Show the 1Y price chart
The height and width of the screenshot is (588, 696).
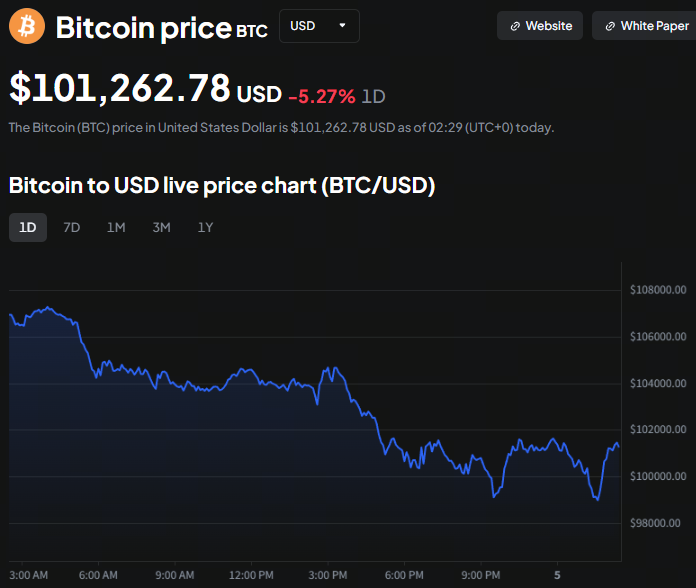(205, 227)
